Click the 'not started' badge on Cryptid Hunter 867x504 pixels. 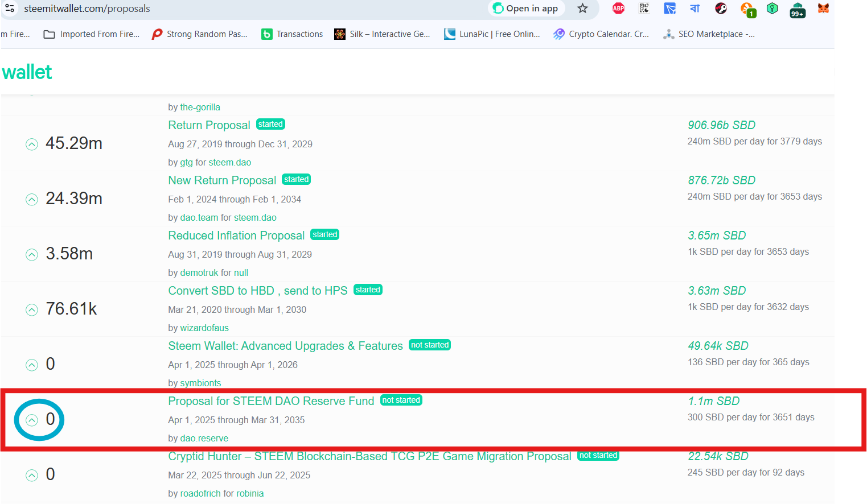598,456
